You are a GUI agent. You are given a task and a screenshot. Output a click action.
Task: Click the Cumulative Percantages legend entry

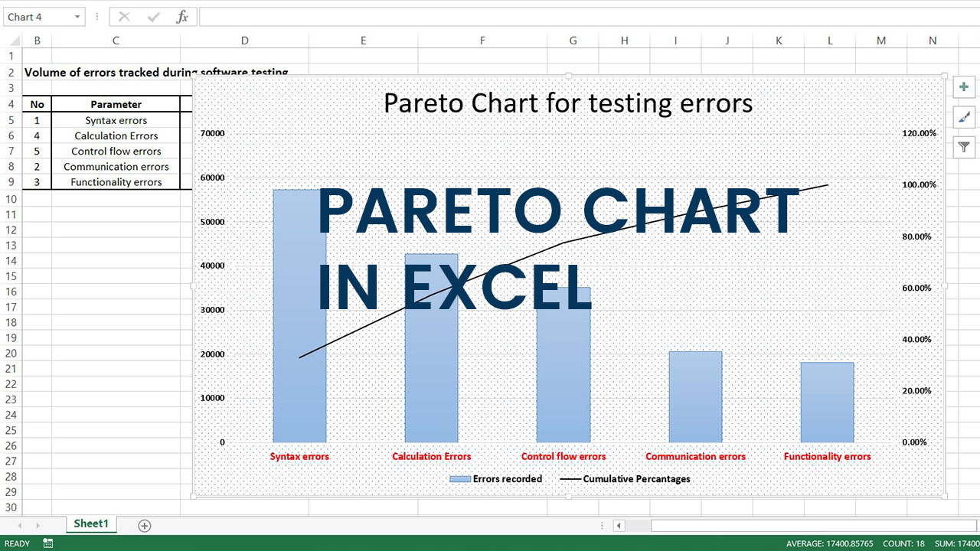tap(626, 479)
